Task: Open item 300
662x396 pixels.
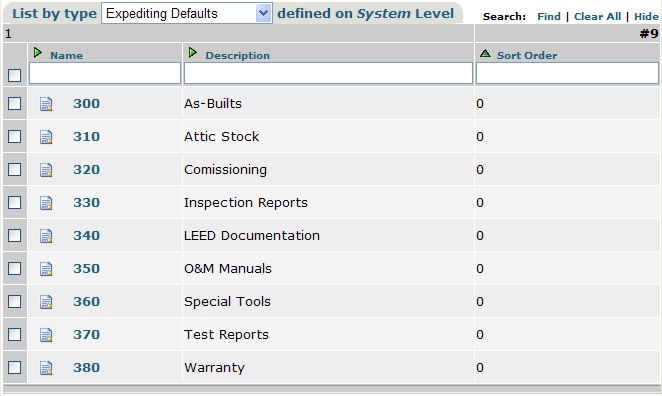Action: point(87,104)
